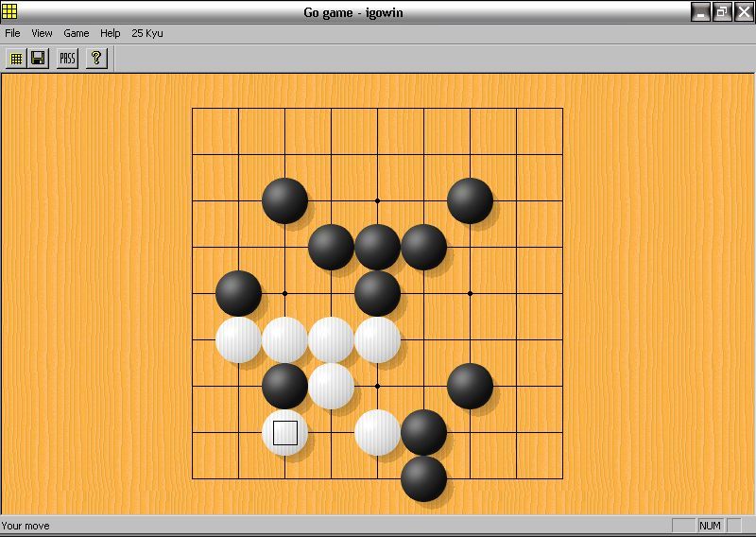Play on the empty star point right of the leftmost black stone
Screen dimensions: 756x537
(x=285, y=293)
